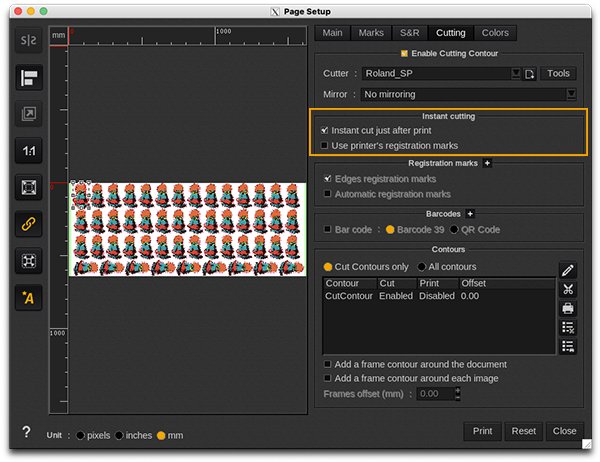Image resolution: width=600 pixels, height=462 pixels.
Task: Select the Barcode 39 radio button
Action: 390,230
